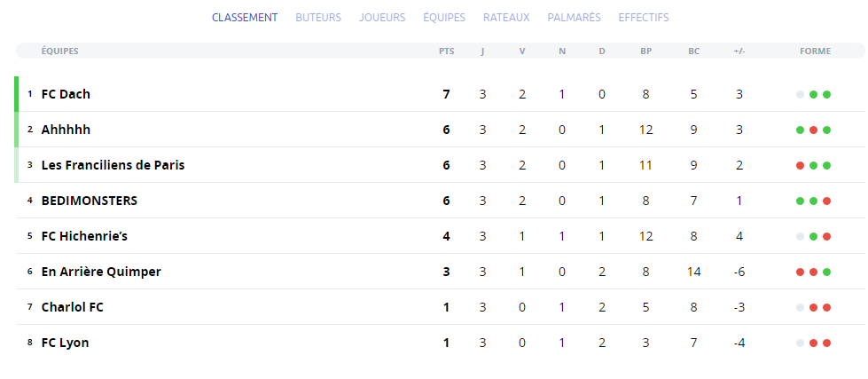Viewport: 868px width, 379px height.
Task: Click the Ahhhhh team name
Action: click(66, 130)
